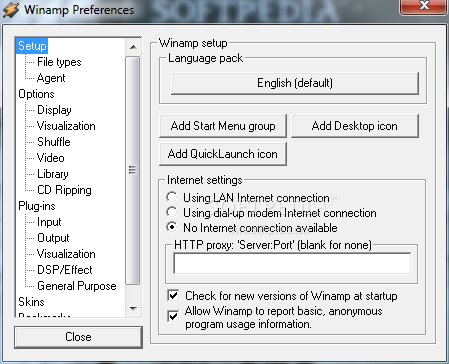Open Display options page
The height and width of the screenshot is (364, 449).
click(x=54, y=110)
